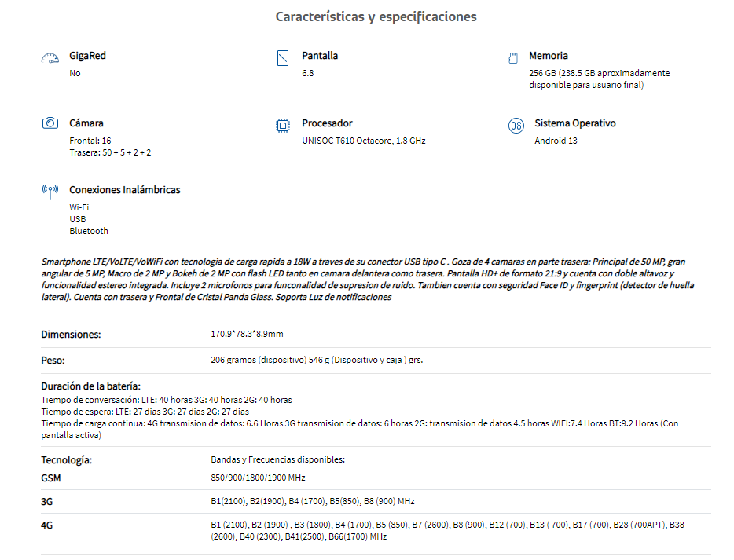This screenshot has height=560, width=734.
Task: Click the Conexiones Inalámbricas antenna icon
Action: coord(50,192)
